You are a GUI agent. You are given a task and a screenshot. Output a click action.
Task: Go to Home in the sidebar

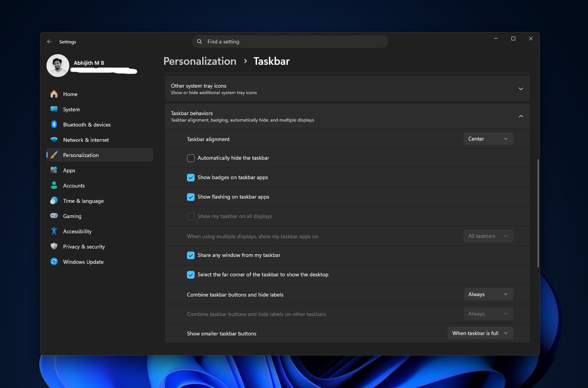pyautogui.click(x=100, y=94)
